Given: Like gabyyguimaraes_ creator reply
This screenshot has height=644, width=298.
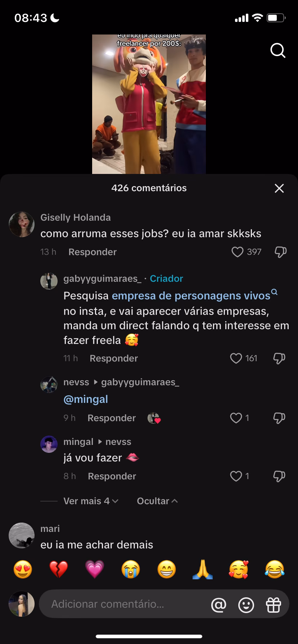Looking at the screenshot, I should point(236,358).
